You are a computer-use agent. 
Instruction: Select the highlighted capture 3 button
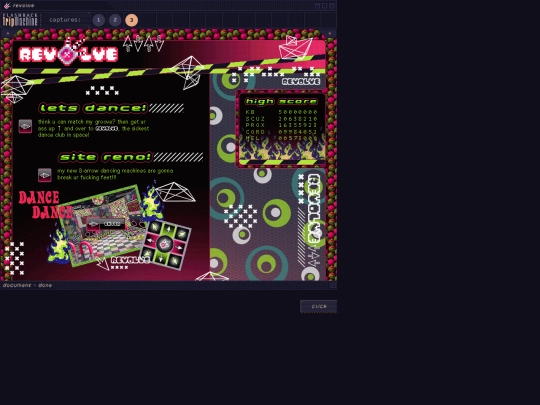coord(132,20)
